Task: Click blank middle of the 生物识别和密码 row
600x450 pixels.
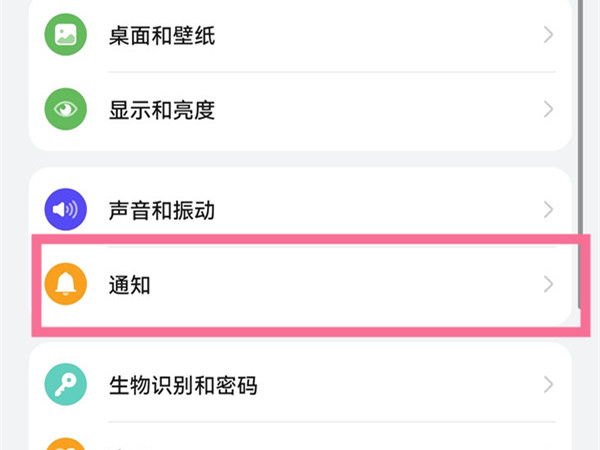Action: tap(400, 386)
